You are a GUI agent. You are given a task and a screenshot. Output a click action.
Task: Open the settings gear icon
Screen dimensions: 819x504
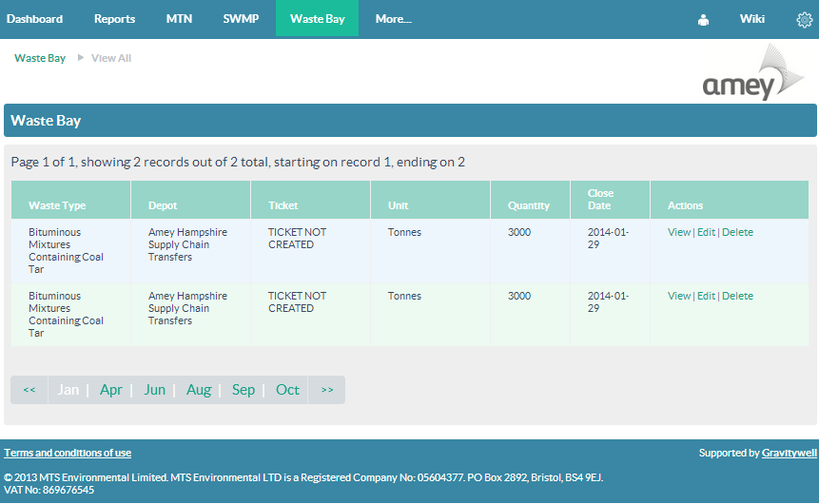click(x=804, y=19)
